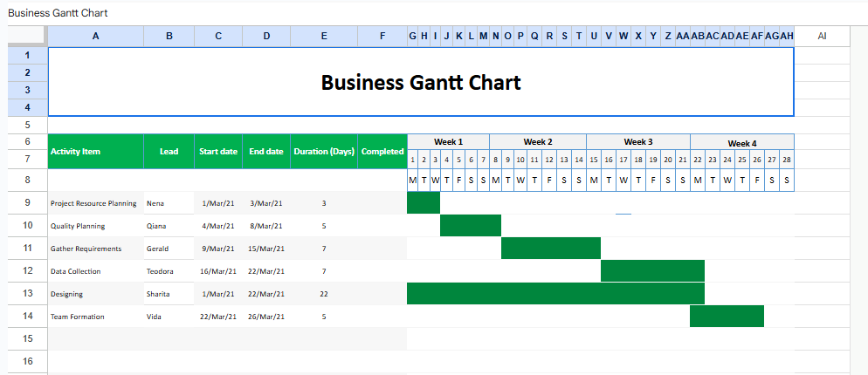Click the Duration (Days) header cell
Viewport: 868px width, 375px height.
324,151
